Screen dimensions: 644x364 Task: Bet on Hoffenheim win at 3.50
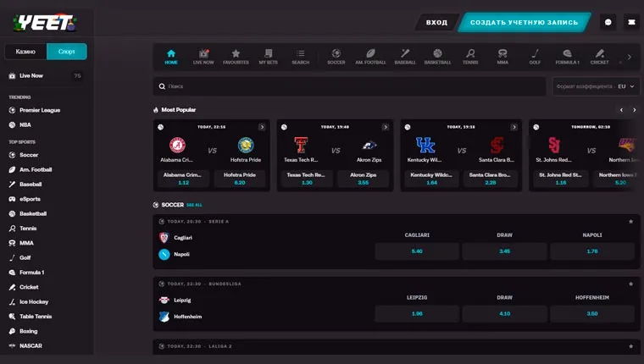click(592, 313)
